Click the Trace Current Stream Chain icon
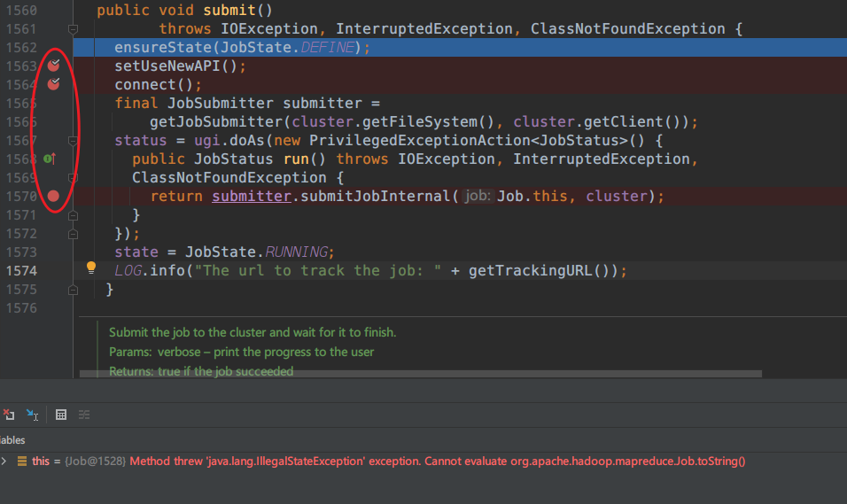This screenshot has width=847, height=504. [x=84, y=415]
